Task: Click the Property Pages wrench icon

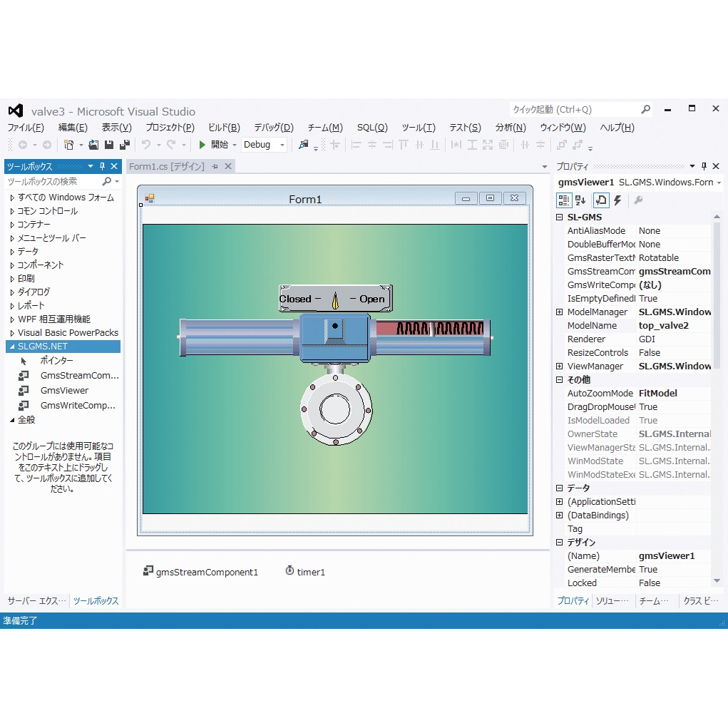Action: pyautogui.click(x=638, y=200)
